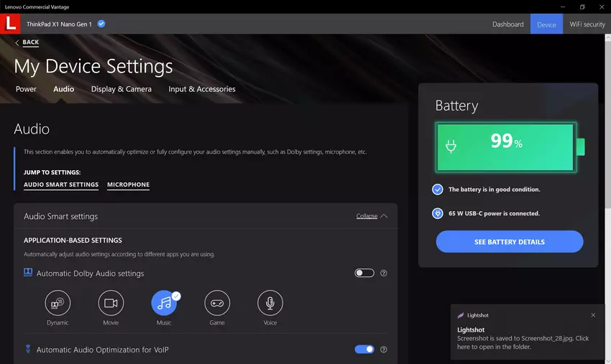Collapse the Audio Smart settings section
Image resolution: width=611 pixels, height=364 pixels.
(372, 216)
